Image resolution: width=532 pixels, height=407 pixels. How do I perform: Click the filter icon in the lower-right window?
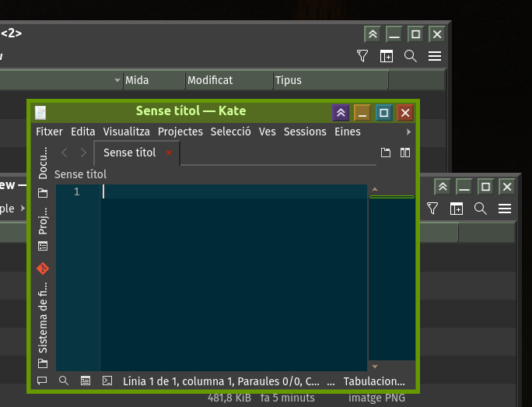click(432, 209)
